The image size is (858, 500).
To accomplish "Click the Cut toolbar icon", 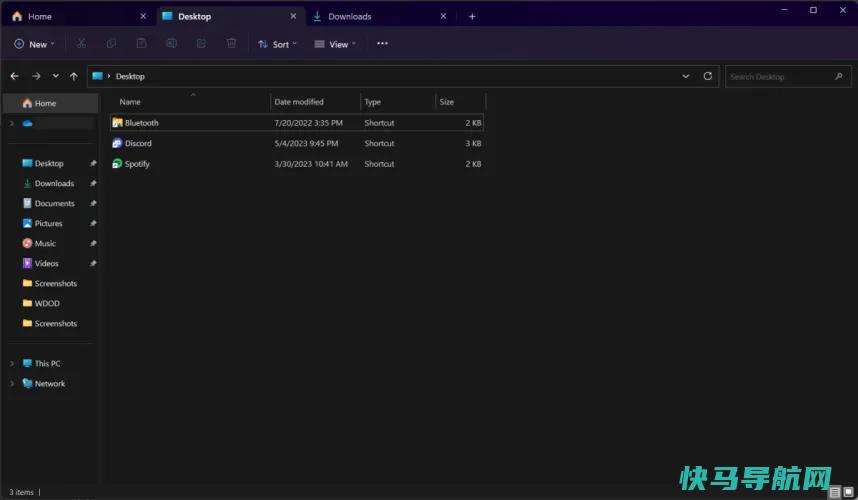I will (81, 43).
